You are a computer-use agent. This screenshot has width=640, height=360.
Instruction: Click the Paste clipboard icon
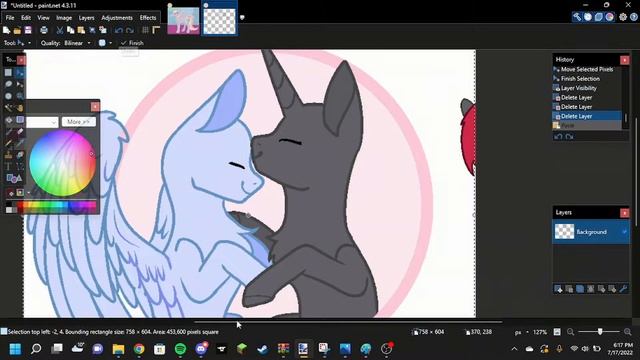[81, 30]
